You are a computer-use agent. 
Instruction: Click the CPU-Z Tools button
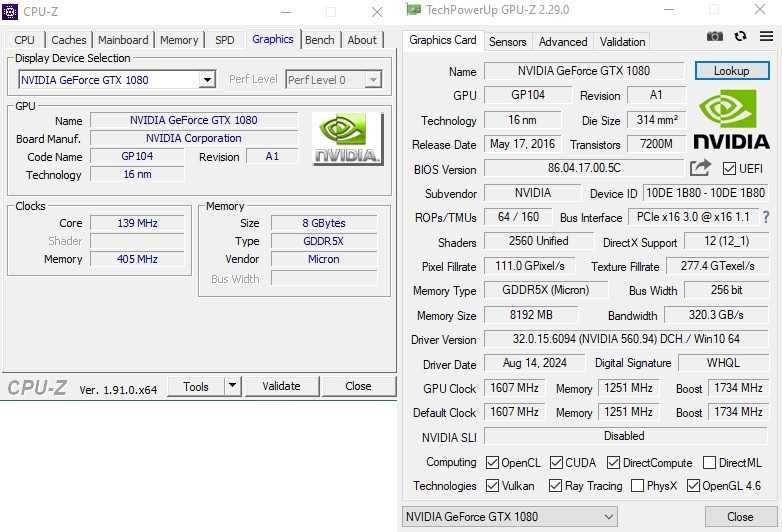[196, 386]
